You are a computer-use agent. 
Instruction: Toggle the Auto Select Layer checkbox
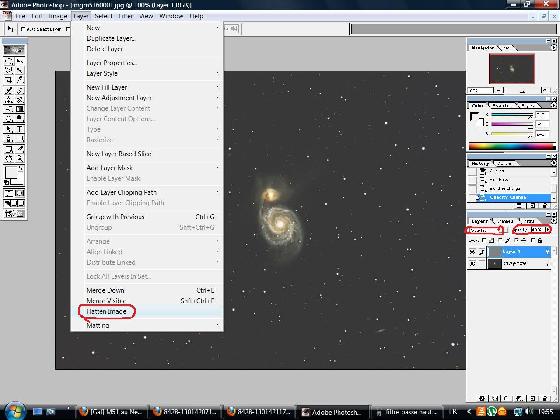23,29
